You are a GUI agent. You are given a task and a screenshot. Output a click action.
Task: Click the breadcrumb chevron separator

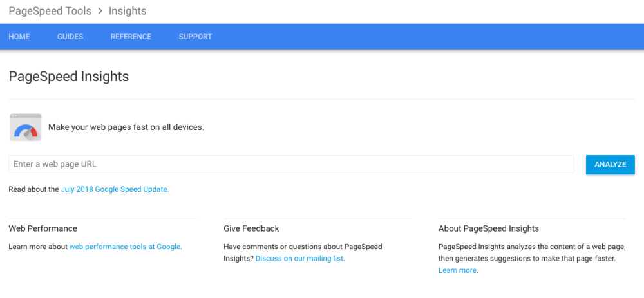pyautogui.click(x=100, y=12)
